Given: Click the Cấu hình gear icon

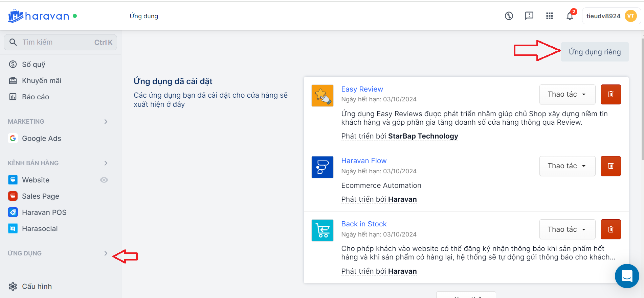Looking at the screenshot, I should point(13,286).
